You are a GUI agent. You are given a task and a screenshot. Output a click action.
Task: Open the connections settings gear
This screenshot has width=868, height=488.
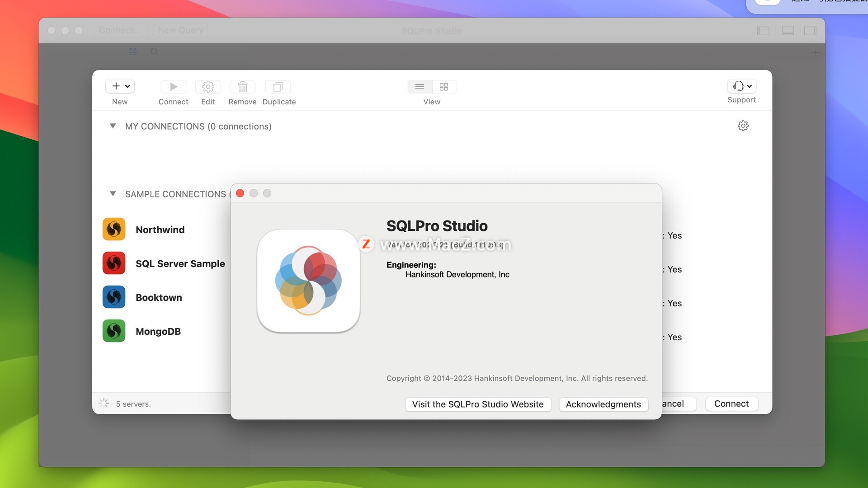pyautogui.click(x=743, y=126)
